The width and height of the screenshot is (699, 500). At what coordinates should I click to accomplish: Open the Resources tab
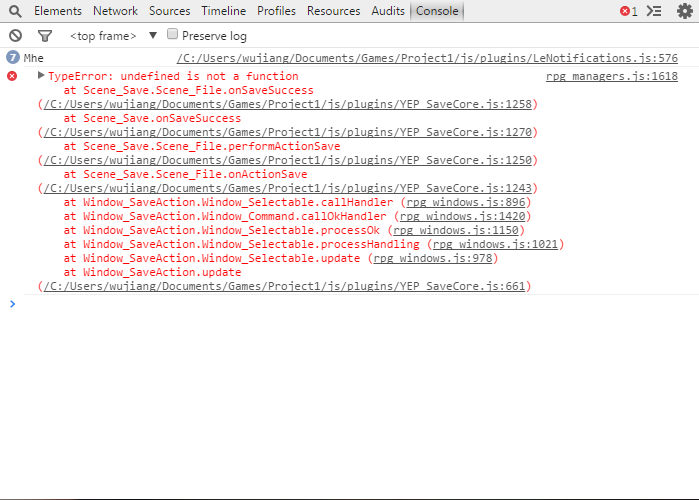click(x=333, y=11)
